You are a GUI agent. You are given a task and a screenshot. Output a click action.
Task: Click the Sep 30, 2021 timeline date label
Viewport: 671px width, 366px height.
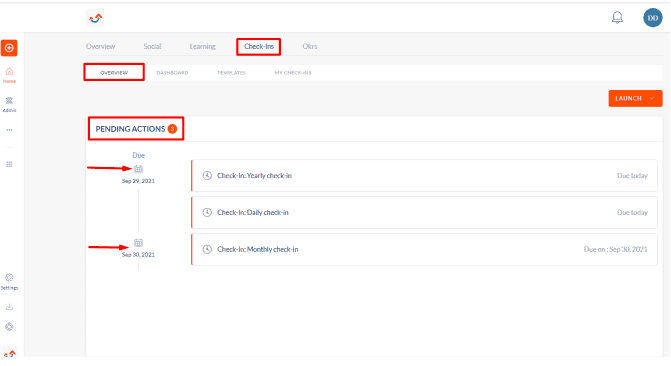click(x=138, y=255)
